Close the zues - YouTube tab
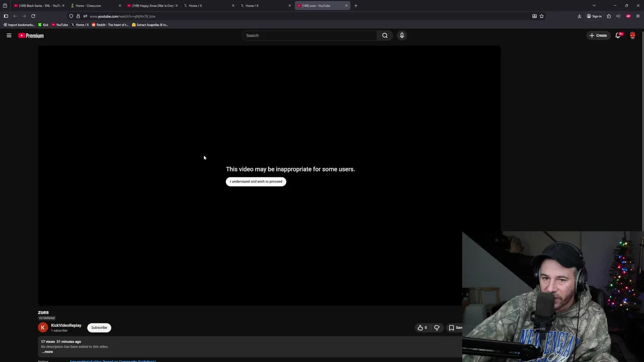644x362 pixels. click(346, 6)
